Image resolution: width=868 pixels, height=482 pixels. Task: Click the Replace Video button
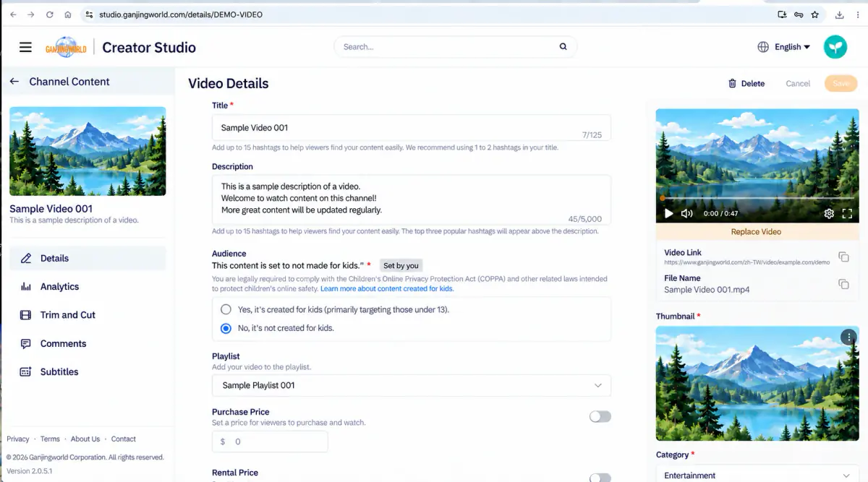757,232
